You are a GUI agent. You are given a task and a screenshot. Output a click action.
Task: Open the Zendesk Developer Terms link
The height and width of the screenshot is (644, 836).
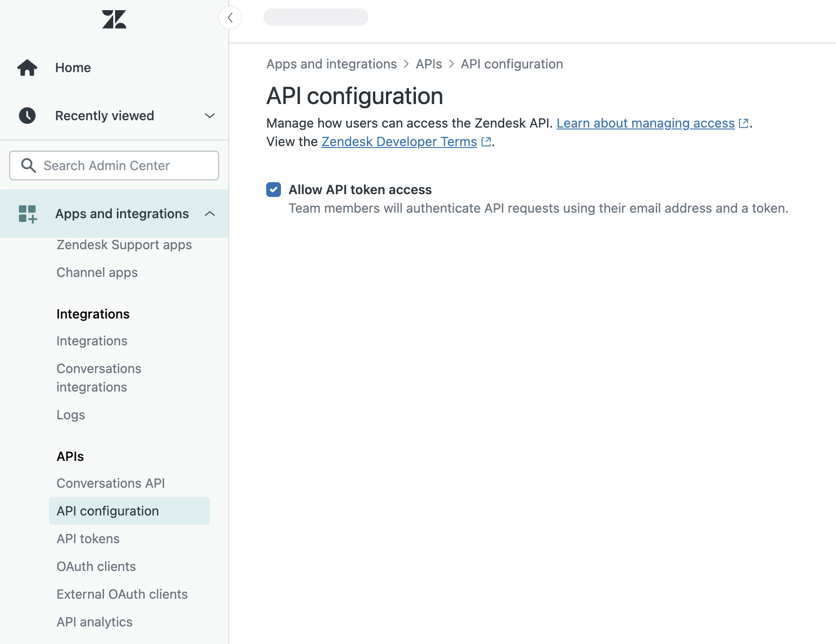click(x=399, y=142)
